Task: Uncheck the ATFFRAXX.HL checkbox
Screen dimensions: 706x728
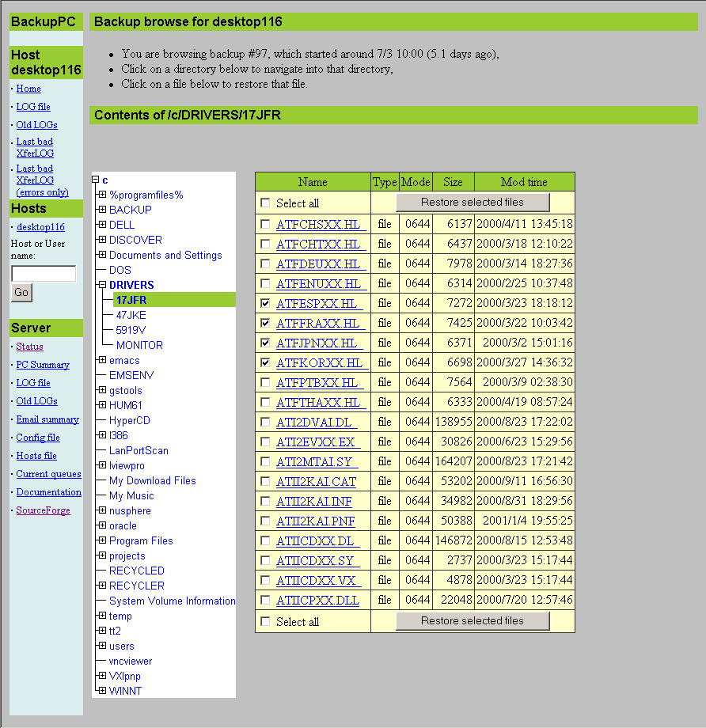Action: tap(265, 323)
